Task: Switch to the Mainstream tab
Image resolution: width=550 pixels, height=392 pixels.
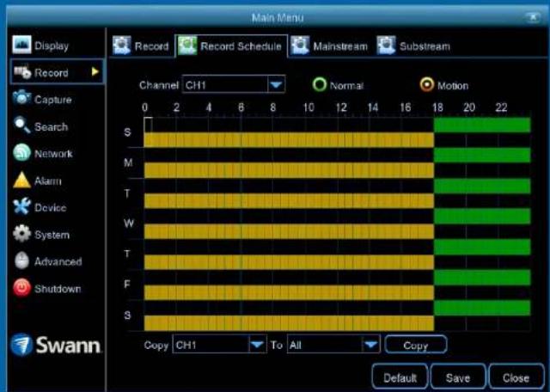Action: pyautogui.click(x=330, y=46)
